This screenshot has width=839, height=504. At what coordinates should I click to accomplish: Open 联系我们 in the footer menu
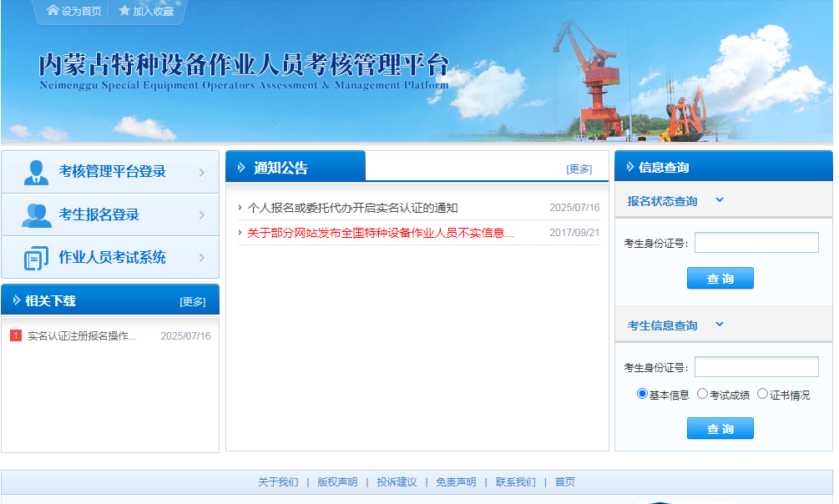pos(516,482)
